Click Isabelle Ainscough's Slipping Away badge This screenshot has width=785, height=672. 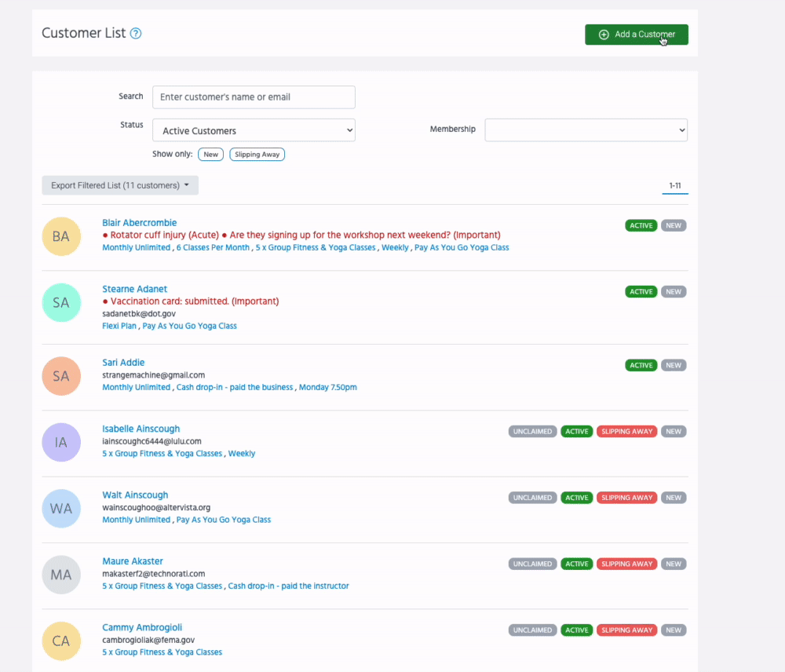tap(626, 432)
